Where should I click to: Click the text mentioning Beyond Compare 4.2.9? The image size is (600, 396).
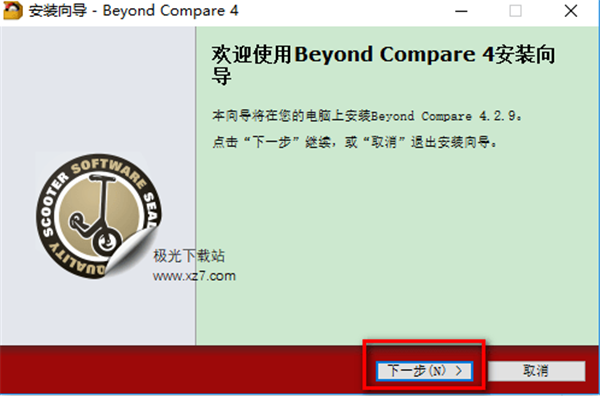367,116
